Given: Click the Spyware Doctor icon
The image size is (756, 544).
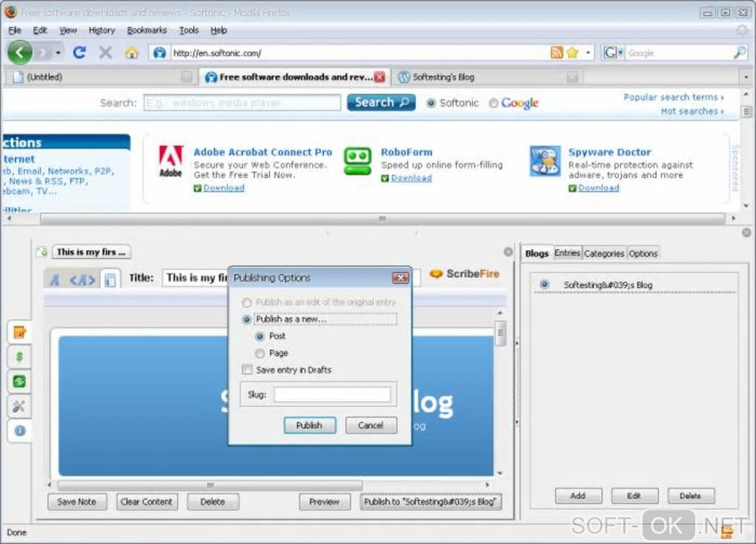Looking at the screenshot, I should (x=545, y=161).
